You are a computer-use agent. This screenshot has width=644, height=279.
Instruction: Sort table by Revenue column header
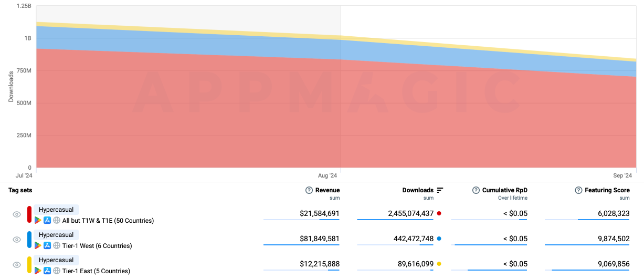point(327,190)
